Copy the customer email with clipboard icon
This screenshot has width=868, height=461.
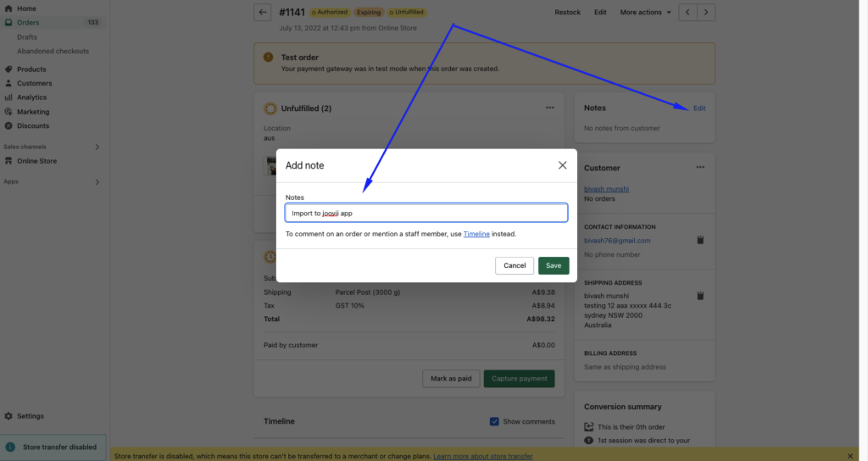[700, 241]
